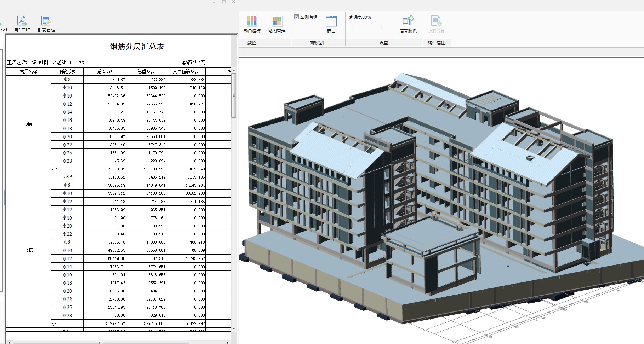644x344 pixels.
Task: Click the 高亮颜色 highlight color icon
Action: [408, 21]
